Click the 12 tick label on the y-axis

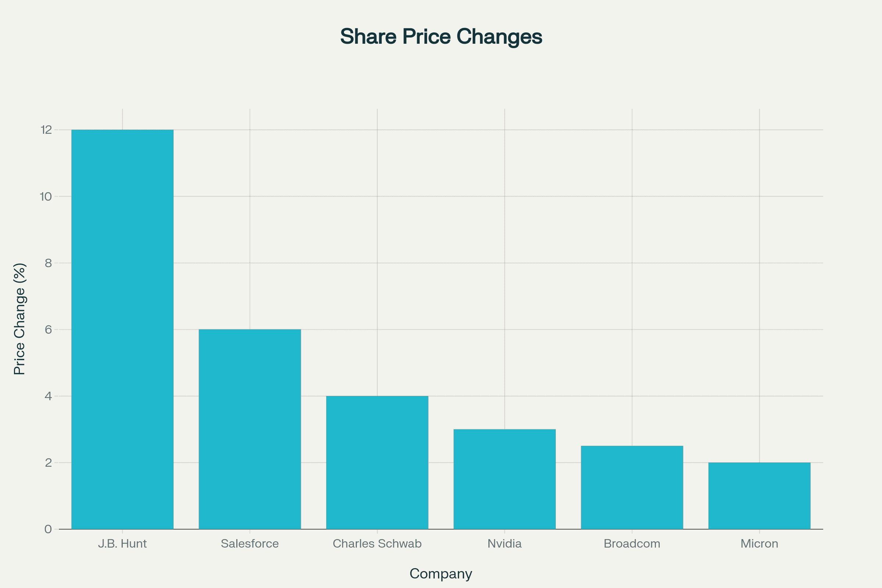coord(46,130)
